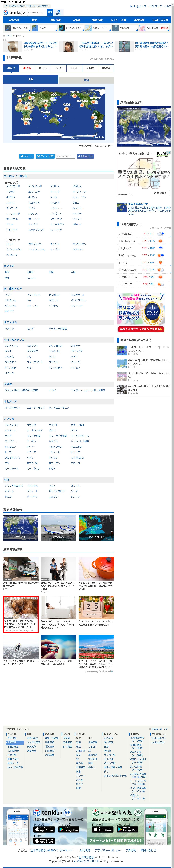The image size is (174, 868).
Task: Open the 世界衛星 recommended thumbnail
Action: [21, 527]
